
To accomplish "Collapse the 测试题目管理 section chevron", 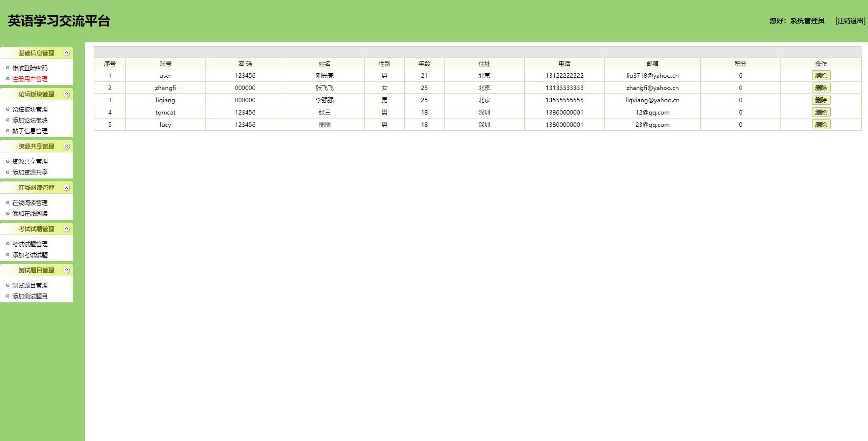I will [x=67, y=270].
